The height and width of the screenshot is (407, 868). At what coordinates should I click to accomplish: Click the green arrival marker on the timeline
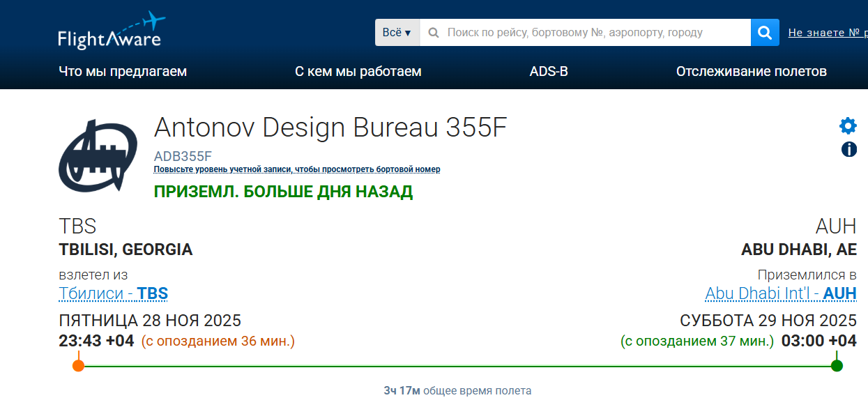(837, 363)
